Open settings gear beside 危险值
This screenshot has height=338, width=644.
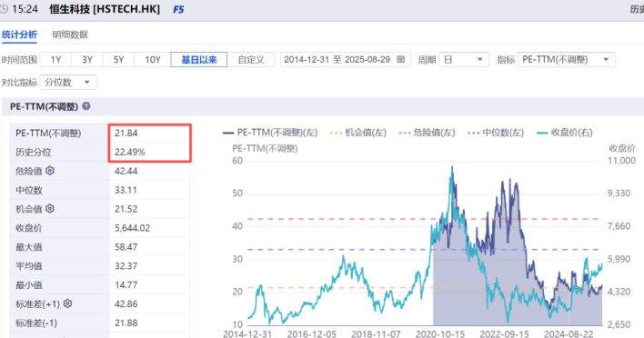50,171
